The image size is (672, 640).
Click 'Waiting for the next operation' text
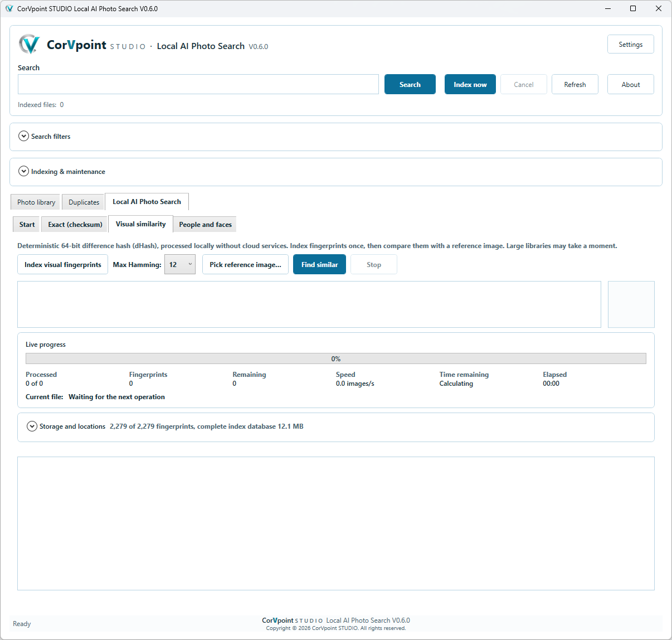116,397
